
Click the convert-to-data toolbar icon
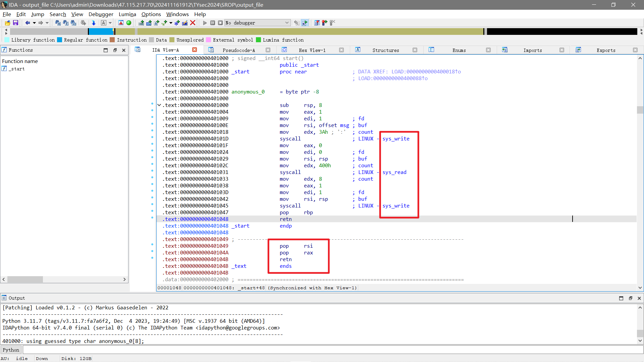coord(149,23)
